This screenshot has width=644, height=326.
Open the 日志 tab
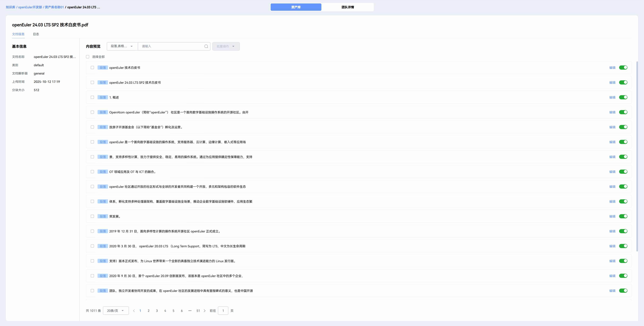point(36,34)
